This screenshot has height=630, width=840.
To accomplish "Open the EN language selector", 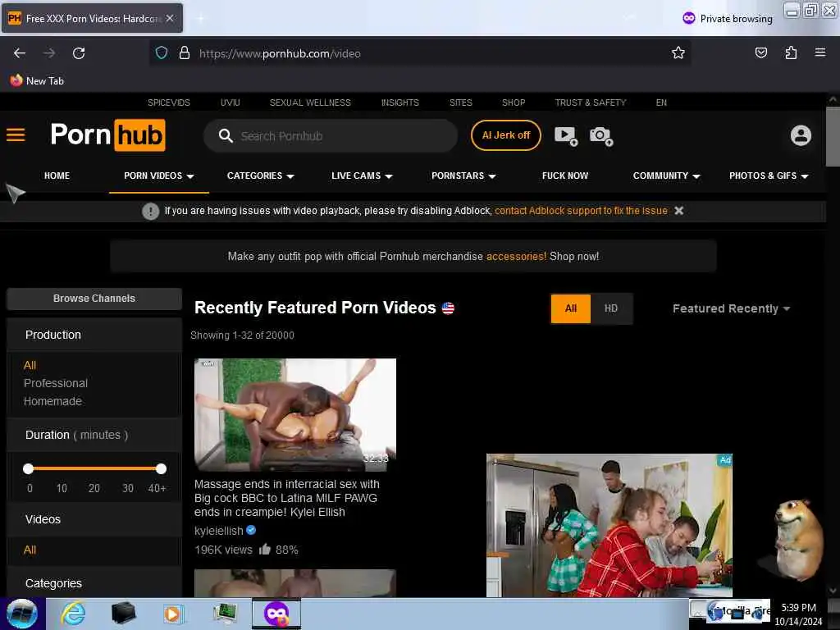I will [x=661, y=103].
